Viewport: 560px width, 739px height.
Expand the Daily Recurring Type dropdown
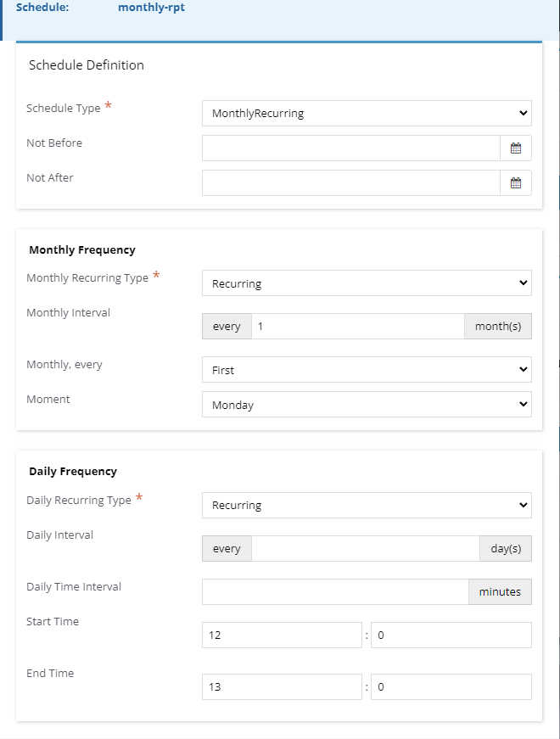click(367, 505)
